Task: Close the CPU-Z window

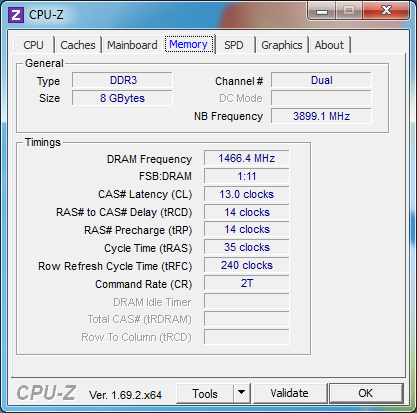Action: click(386, 11)
